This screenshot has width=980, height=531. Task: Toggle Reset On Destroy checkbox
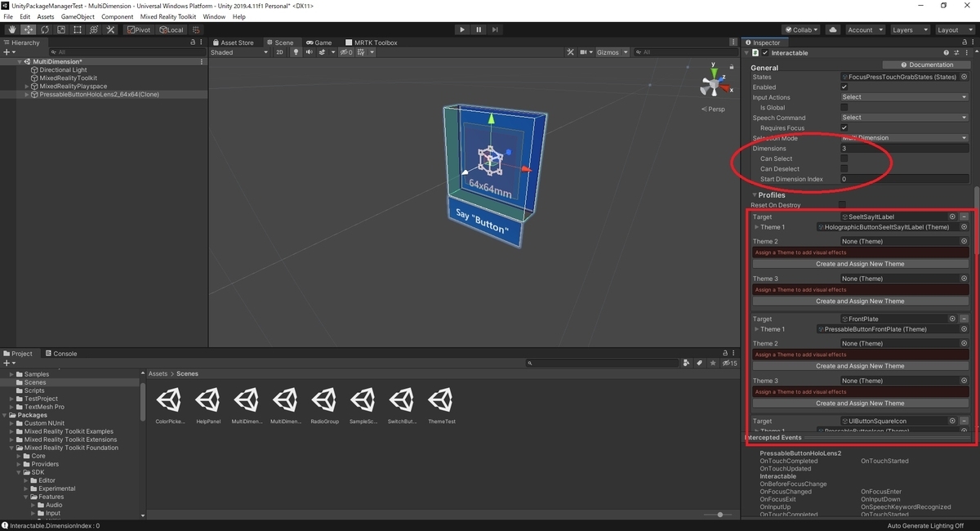coord(842,205)
